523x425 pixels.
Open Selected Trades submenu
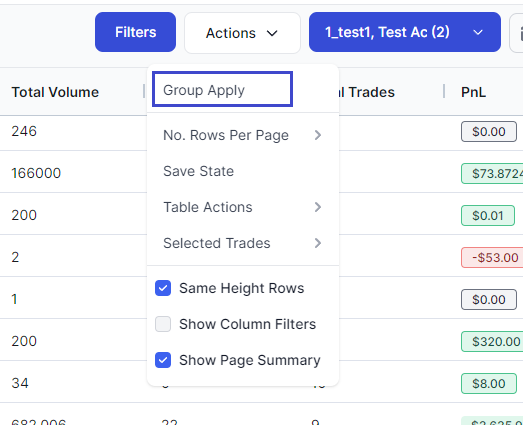243,243
